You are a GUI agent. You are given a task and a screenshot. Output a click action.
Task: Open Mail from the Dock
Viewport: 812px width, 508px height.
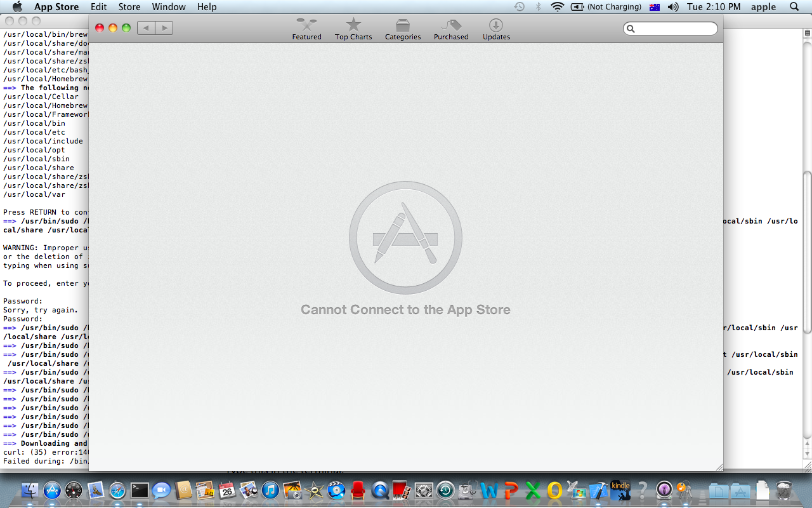point(96,490)
